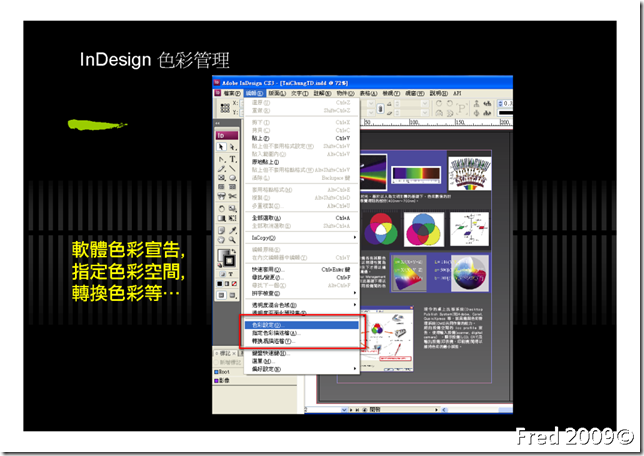
Task: Select the Selection tool black arrow
Action: point(221,147)
